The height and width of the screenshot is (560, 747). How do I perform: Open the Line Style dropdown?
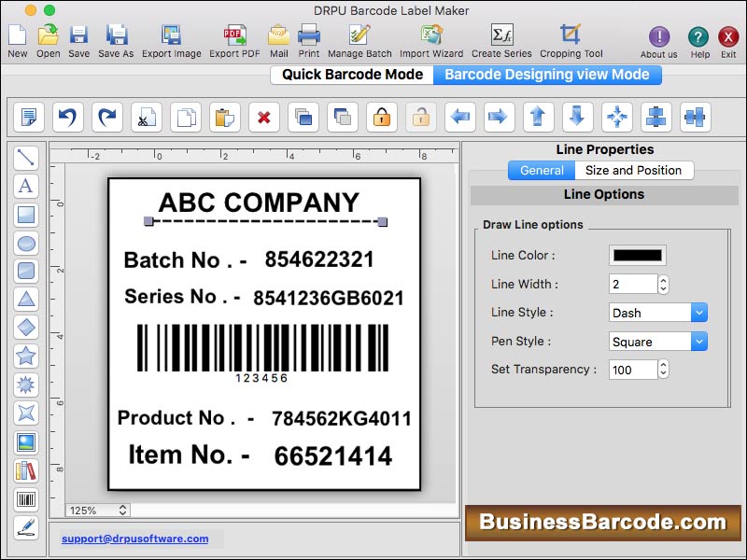coord(657,313)
